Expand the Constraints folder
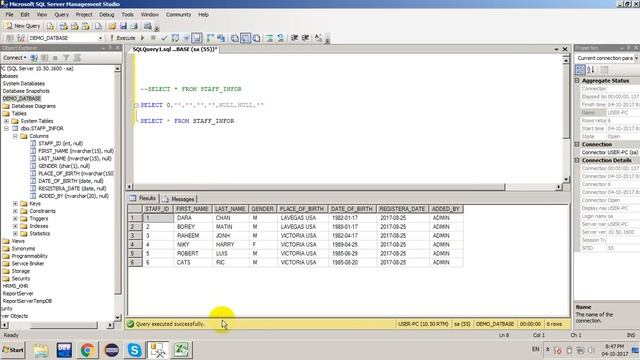The width and height of the screenshot is (640, 360). coord(16,211)
